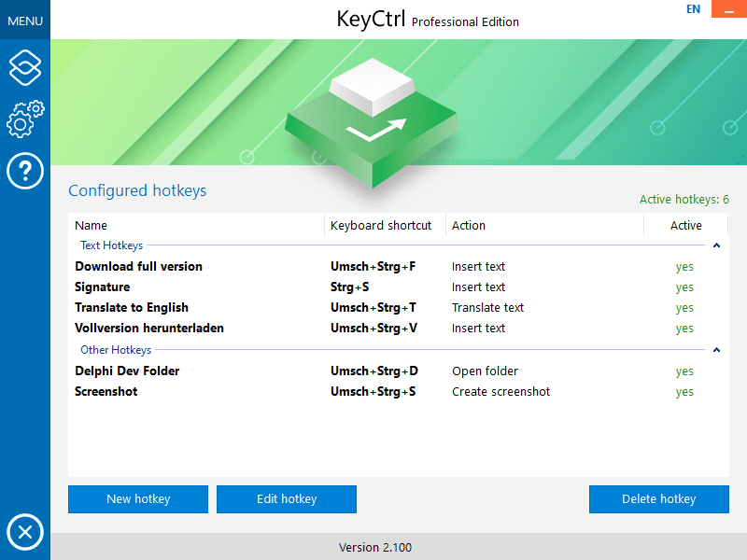Viewport: 747px width, 560px height.
Task: Click the Active column header
Action: tap(685, 225)
